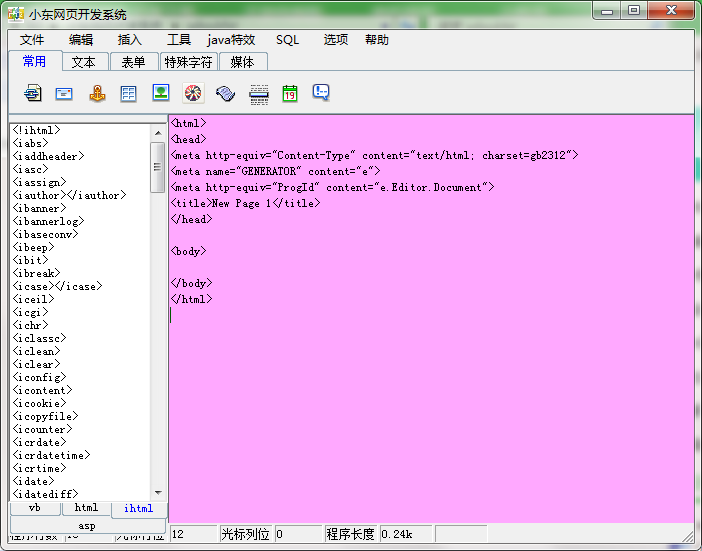Click the 程序长度 value showing 0.24k
The width and height of the screenshot is (702, 551).
[x=406, y=534]
